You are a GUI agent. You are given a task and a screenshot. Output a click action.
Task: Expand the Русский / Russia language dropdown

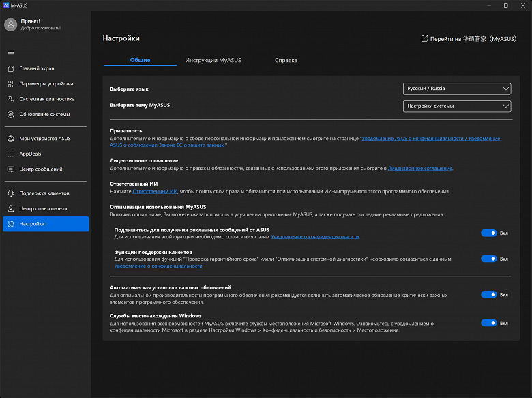pyautogui.click(x=456, y=89)
